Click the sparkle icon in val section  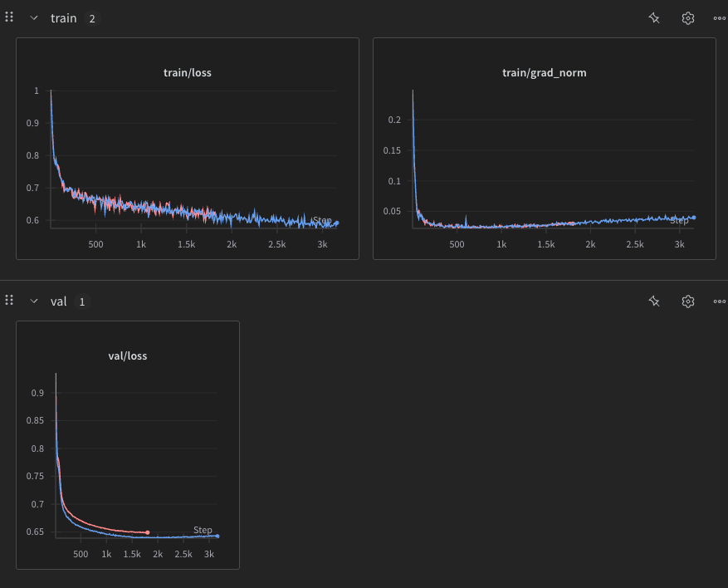654,301
